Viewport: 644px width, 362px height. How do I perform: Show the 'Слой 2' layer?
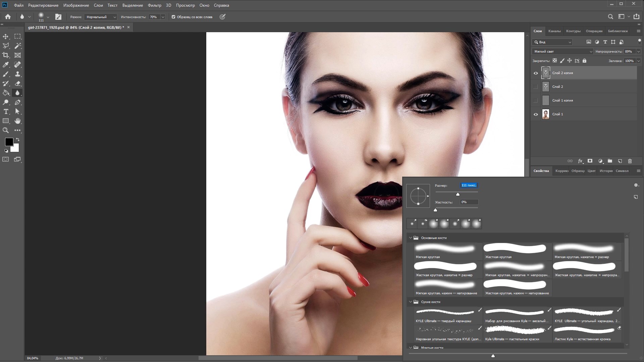tap(536, 87)
